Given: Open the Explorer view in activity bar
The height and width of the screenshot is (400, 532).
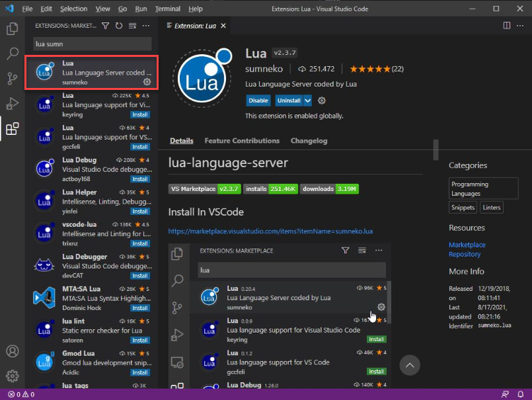Looking at the screenshot, I should [12, 29].
